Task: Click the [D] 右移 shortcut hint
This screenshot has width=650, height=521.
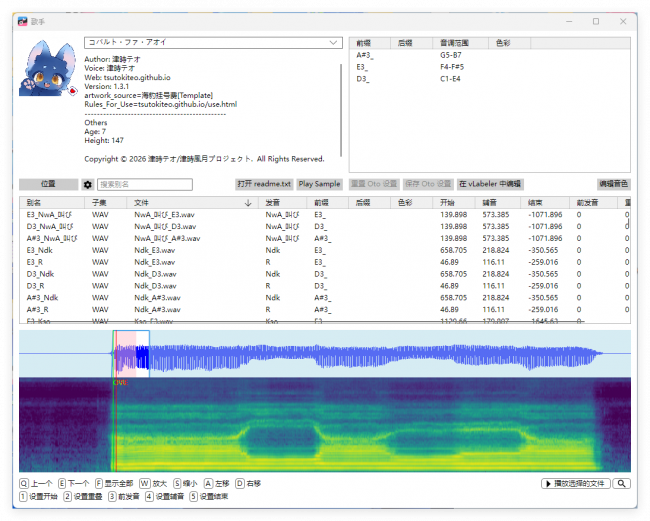Action: (x=248, y=484)
